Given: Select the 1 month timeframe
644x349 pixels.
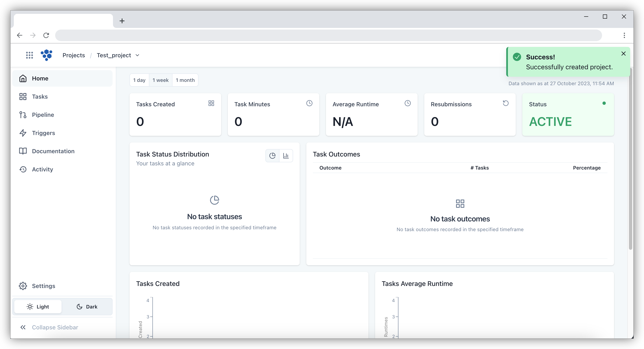Looking at the screenshot, I should [185, 80].
